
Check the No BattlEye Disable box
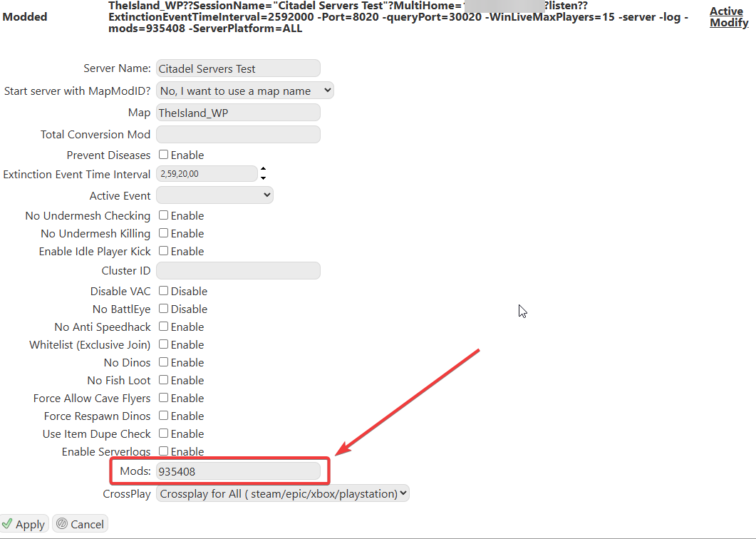(x=163, y=309)
